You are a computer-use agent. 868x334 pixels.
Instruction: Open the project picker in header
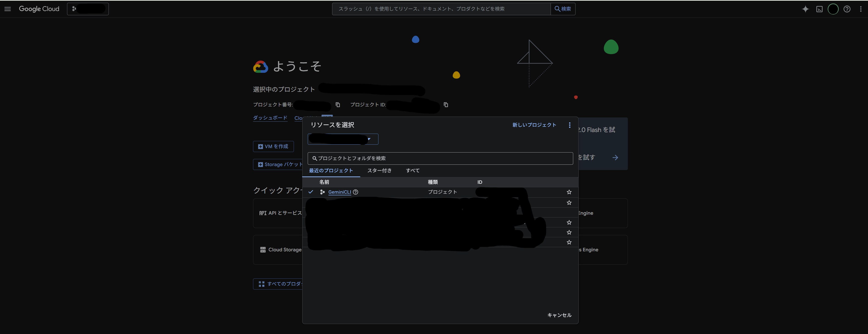tap(88, 9)
